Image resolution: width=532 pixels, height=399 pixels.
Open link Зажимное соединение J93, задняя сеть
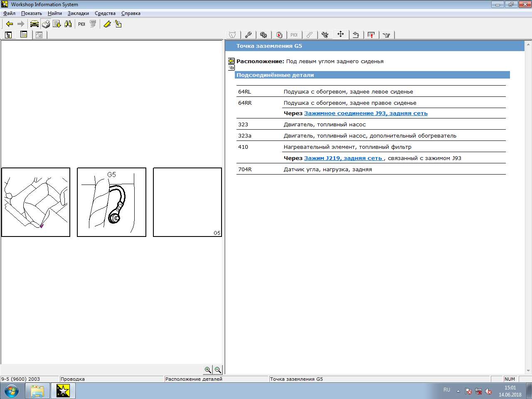click(x=366, y=113)
